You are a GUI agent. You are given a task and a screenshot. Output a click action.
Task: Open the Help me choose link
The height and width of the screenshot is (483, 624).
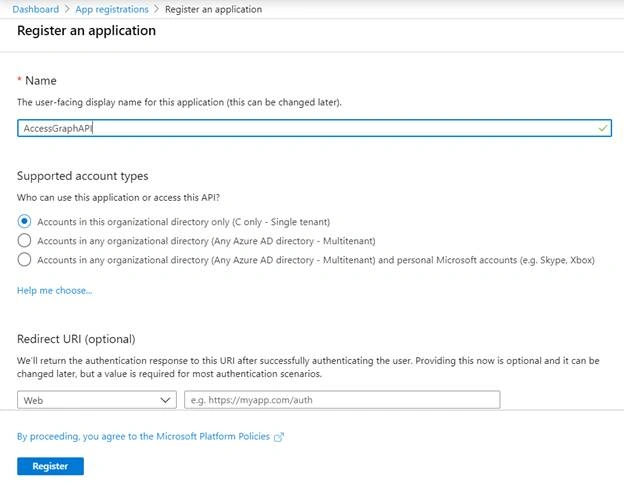coord(55,290)
